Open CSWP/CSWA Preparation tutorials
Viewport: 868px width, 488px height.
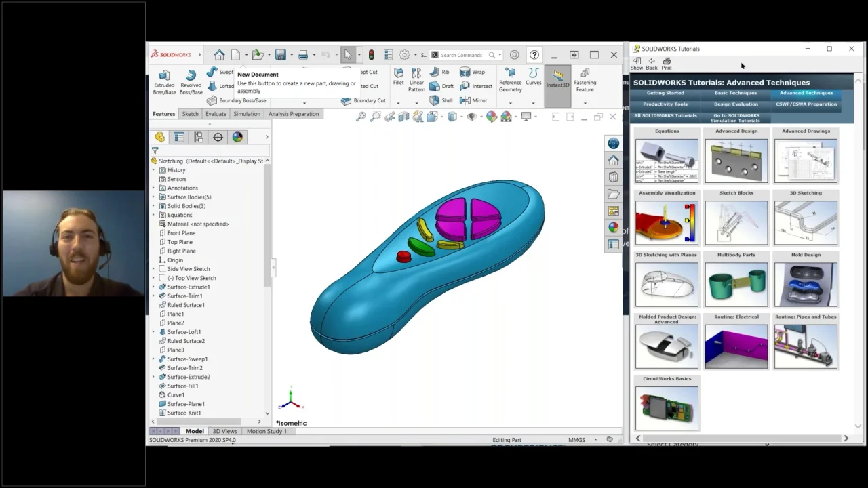[806, 104]
